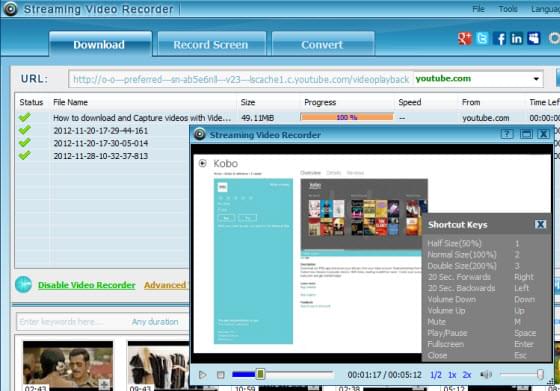Click the 100 % progress bar
This screenshot has width=560, height=391.
pyautogui.click(x=347, y=117)
